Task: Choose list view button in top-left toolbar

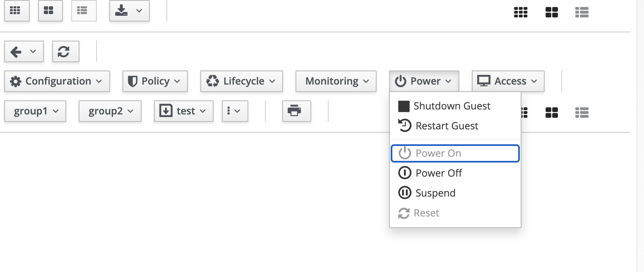Action: [84, 11]
